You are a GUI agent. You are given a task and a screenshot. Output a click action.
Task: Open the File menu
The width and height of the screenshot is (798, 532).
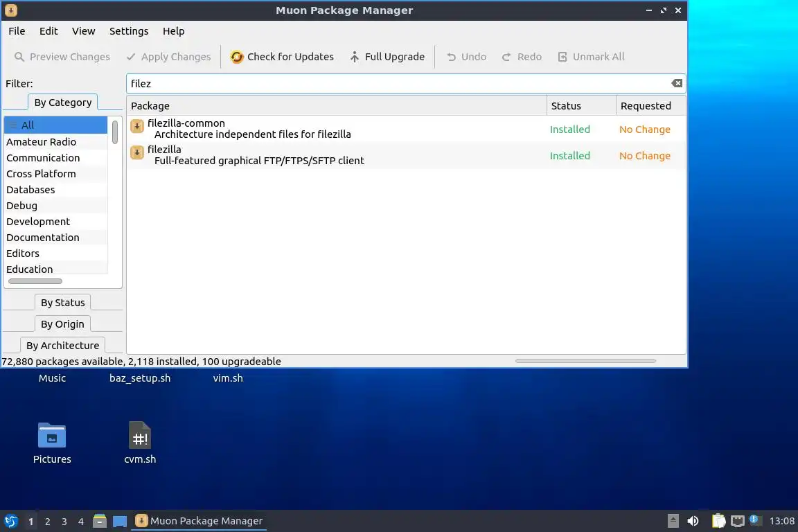click(x=17, y=31)
